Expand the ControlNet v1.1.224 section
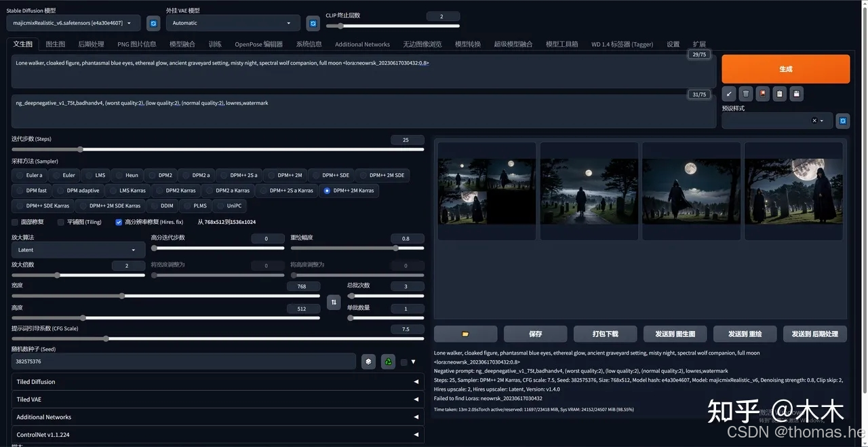This screenshot has height=447, width=868. (x=218, y=435)
